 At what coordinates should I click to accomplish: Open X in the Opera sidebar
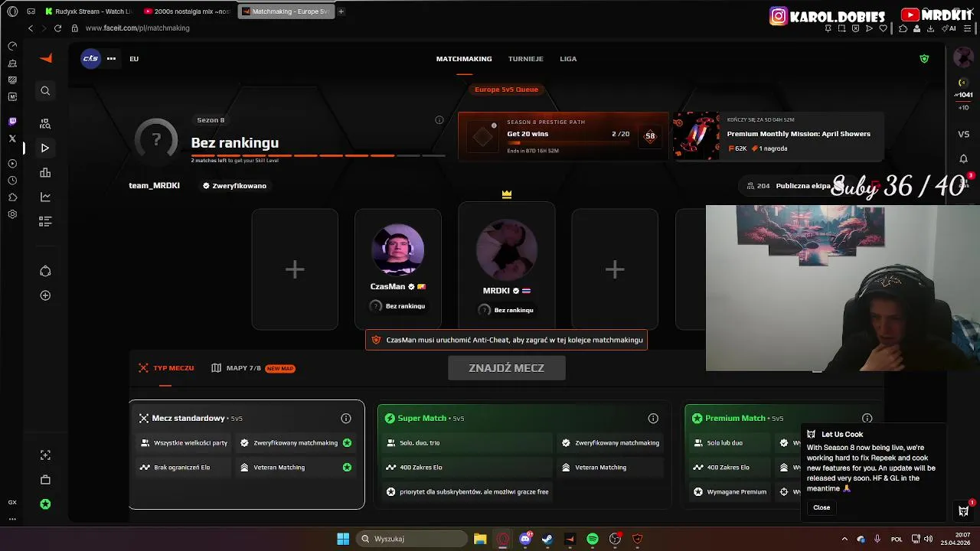tap(12, 139)
